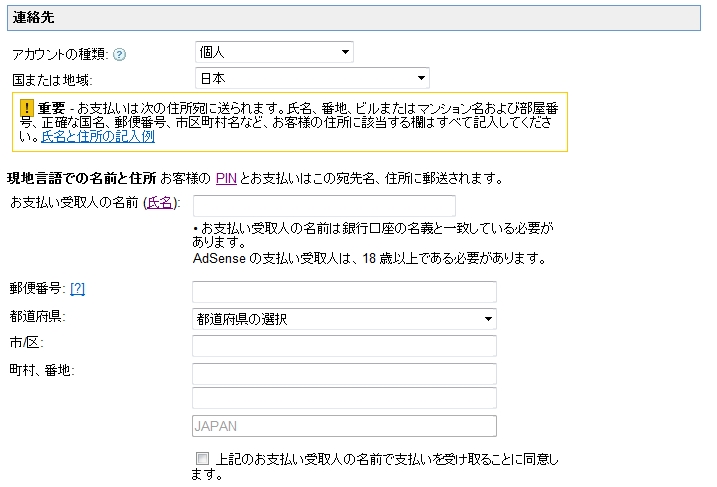
Task: Focus the お支払い受取人の名前 input field
Action: (x=324, y=206)
